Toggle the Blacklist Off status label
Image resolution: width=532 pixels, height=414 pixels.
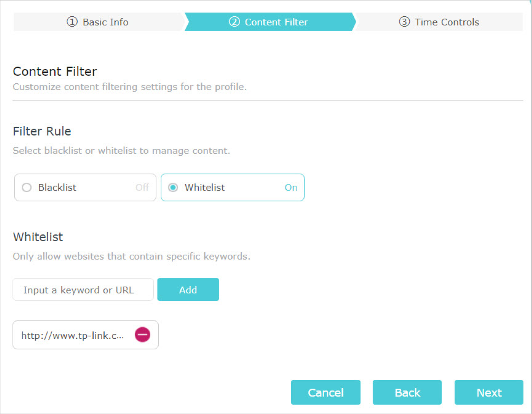142,187
